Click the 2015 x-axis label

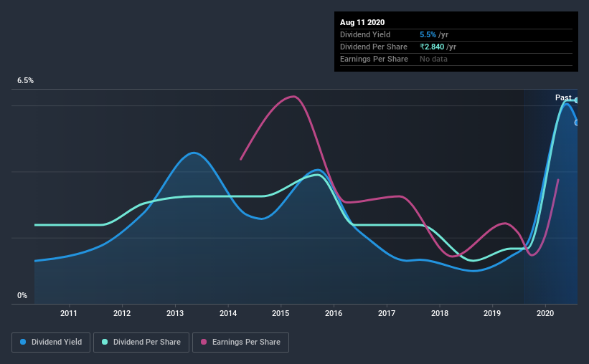point(281,313)
